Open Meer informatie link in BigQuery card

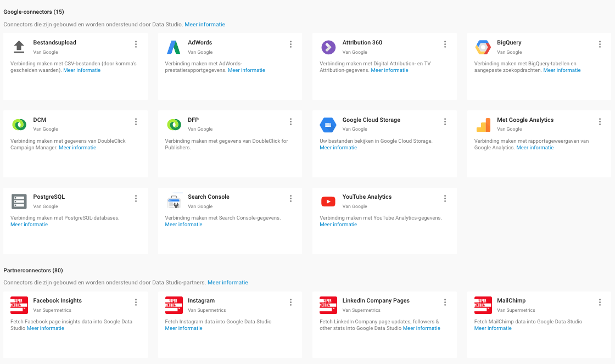coord(562,70)
